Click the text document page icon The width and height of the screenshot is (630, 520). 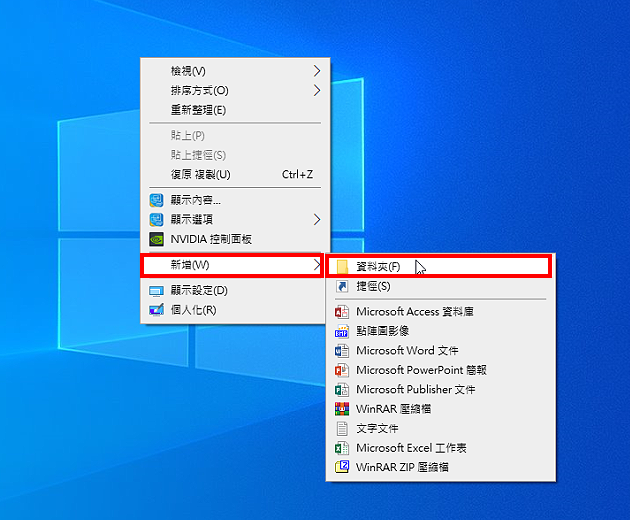[342, 428]
